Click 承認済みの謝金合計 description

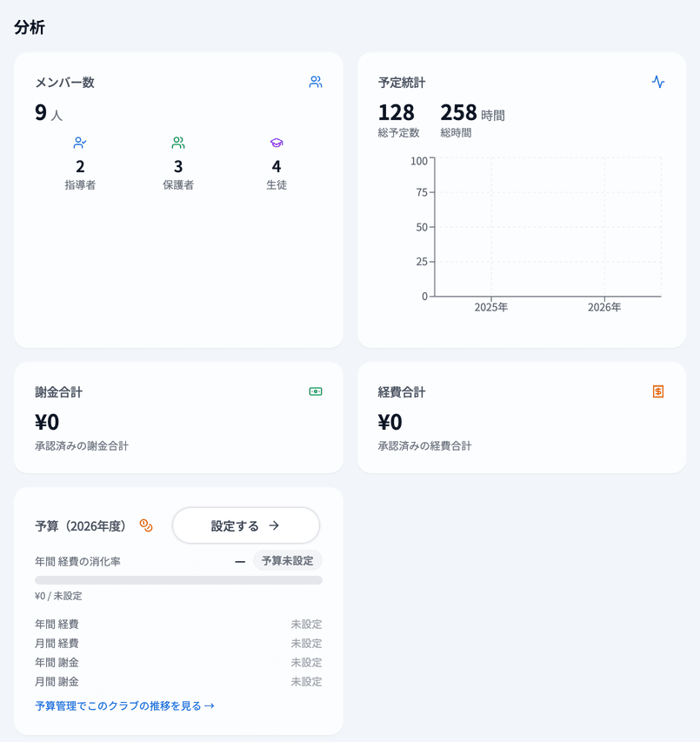click(82, 445)
